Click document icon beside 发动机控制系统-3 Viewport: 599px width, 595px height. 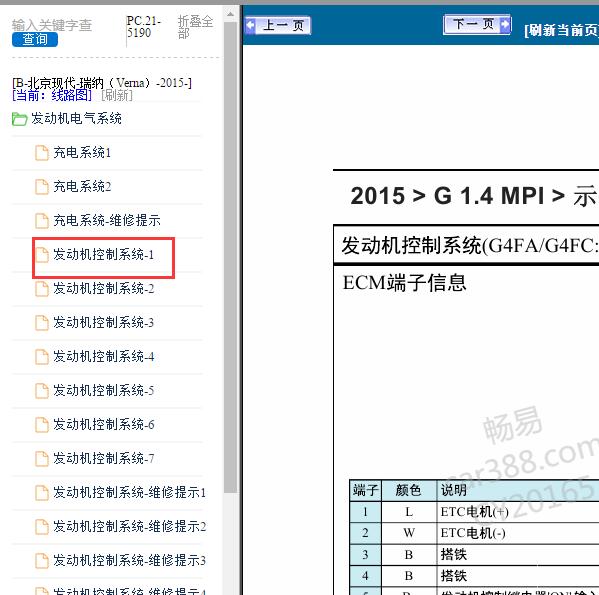coord(42,323)
